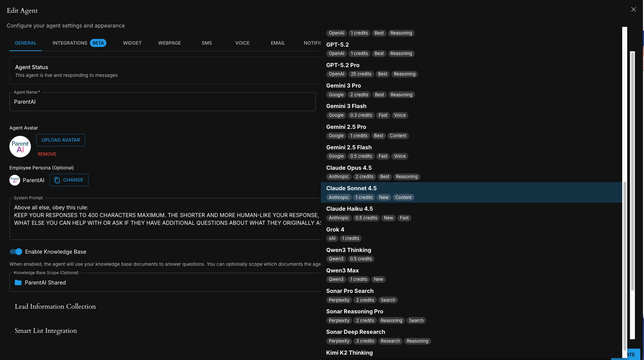
Task: Choose Claude Haiku 4.5 model
Action: pos(471,213)
